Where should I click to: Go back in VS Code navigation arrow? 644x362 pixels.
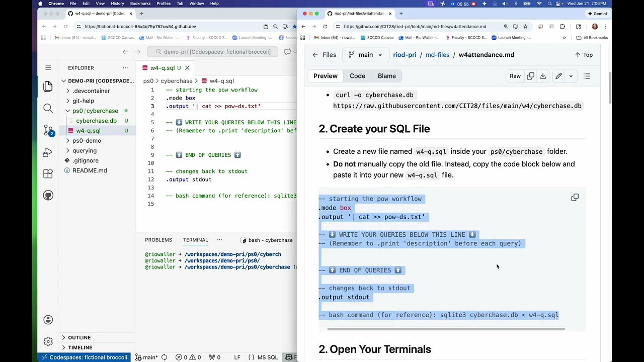click(x=126, y=52)
